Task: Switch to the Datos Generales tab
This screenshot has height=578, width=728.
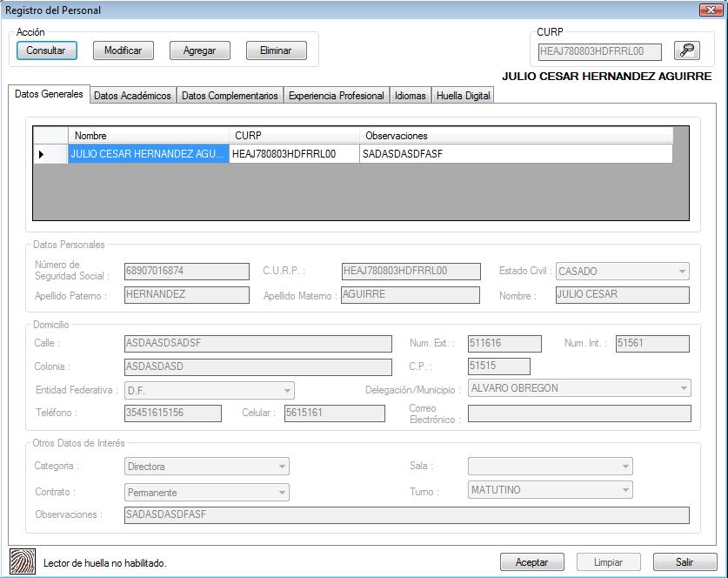Action: [x=49, y=94]
